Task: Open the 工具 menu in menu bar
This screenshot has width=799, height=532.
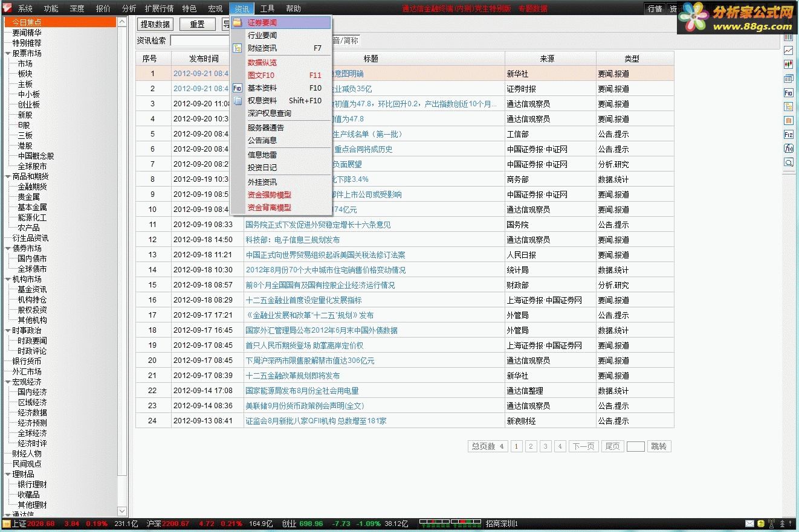Action: pos(267,9)
